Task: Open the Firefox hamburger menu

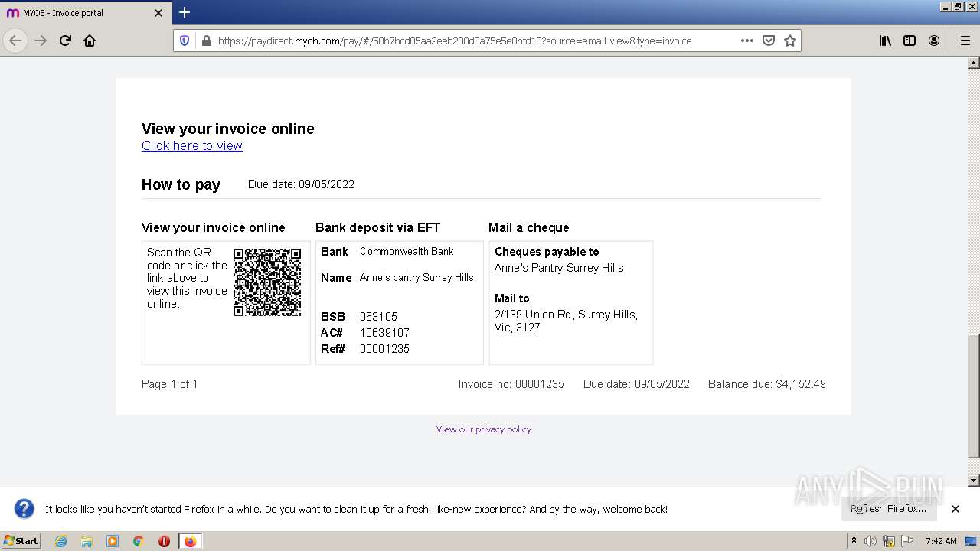Action: (965, 41)
